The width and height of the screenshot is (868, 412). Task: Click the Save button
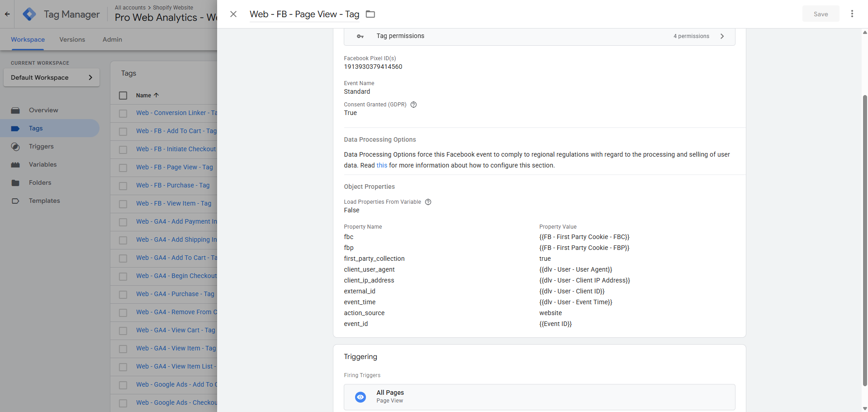[x=821, y=14]
